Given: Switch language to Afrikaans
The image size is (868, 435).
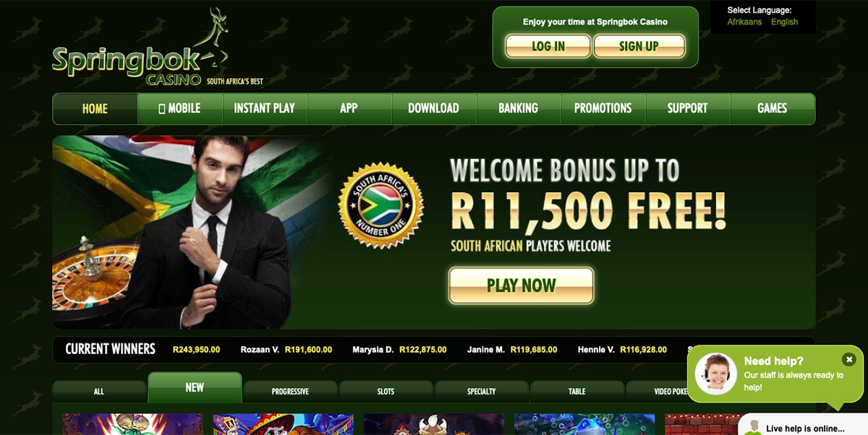Looking at the screenshot, I should coord(744,22).
